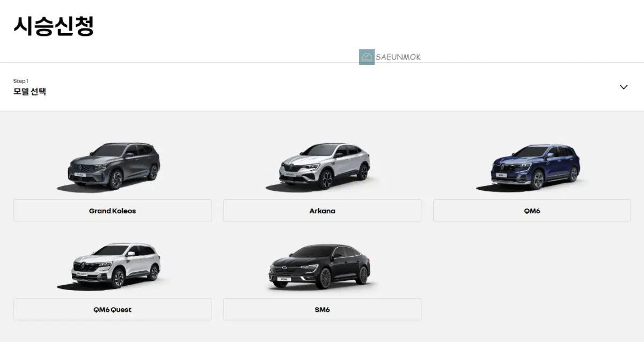
Task: Select the Grand Koleos button
Action: tap(112, 211)
